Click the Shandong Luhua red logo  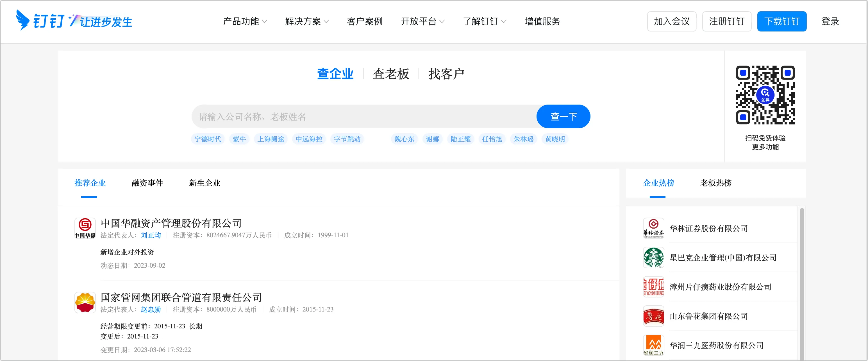[653, 316]
